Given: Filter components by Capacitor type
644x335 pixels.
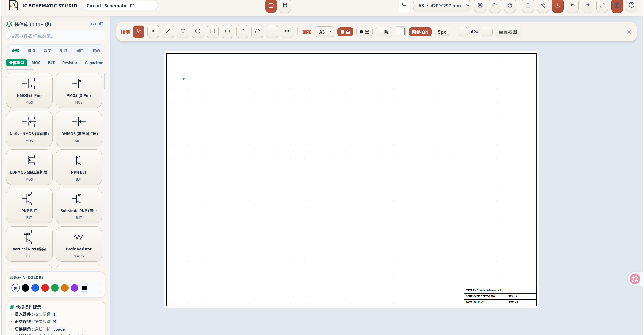Looking at the screenshot, I should point(94,63).
